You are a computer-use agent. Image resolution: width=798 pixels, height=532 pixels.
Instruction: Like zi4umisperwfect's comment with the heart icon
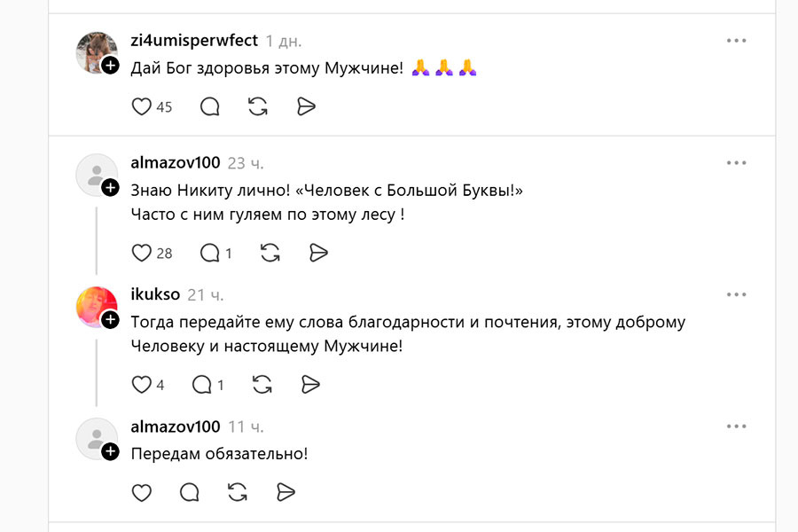click(142, 106)
